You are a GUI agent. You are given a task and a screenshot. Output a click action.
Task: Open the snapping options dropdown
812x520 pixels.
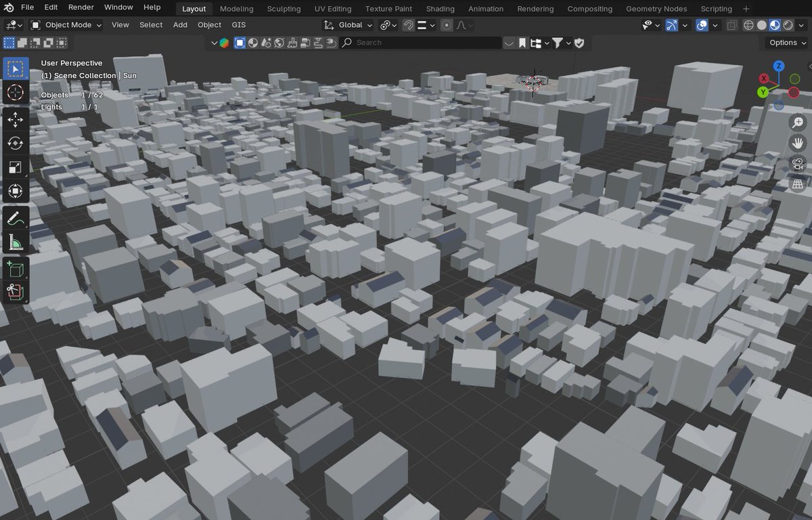coord(426,25)
